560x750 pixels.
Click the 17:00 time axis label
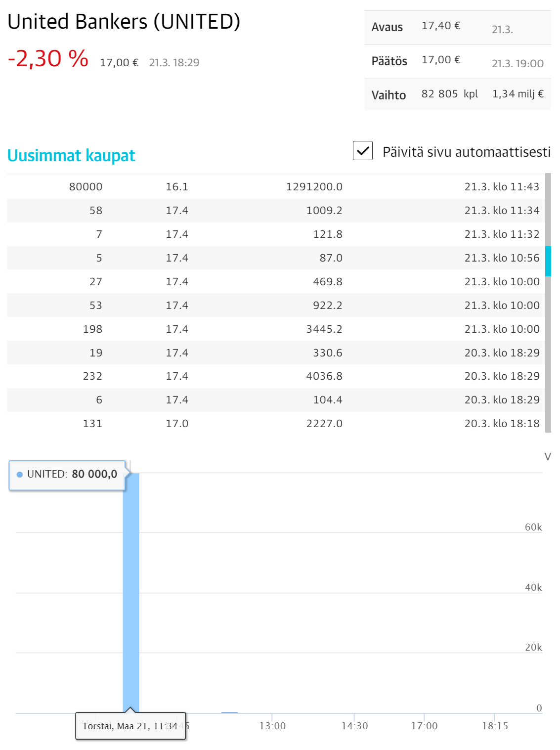tap(425, 726)
